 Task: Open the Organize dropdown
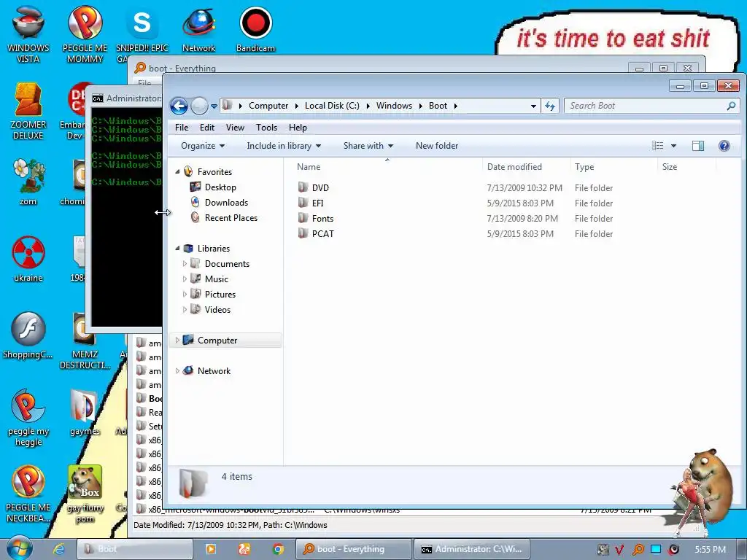tap(203, 146)
